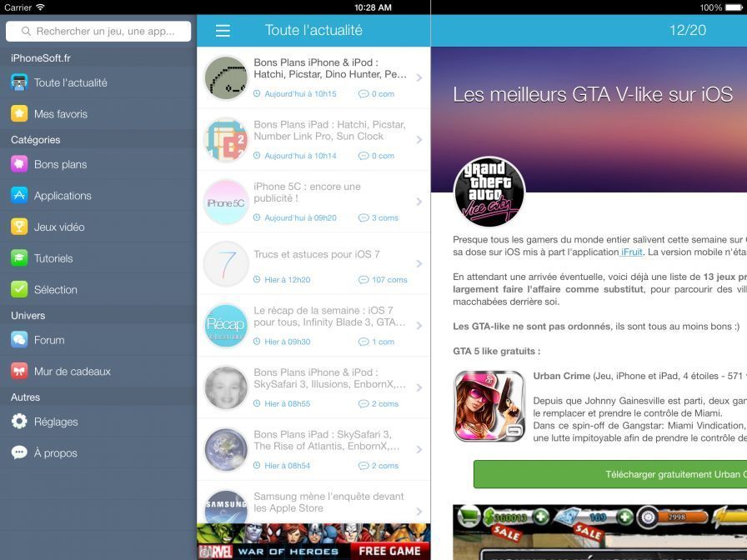Open the Applications App Store icon
The height and width of the screenshot is (560, 747).
click(x=19, y=196)
